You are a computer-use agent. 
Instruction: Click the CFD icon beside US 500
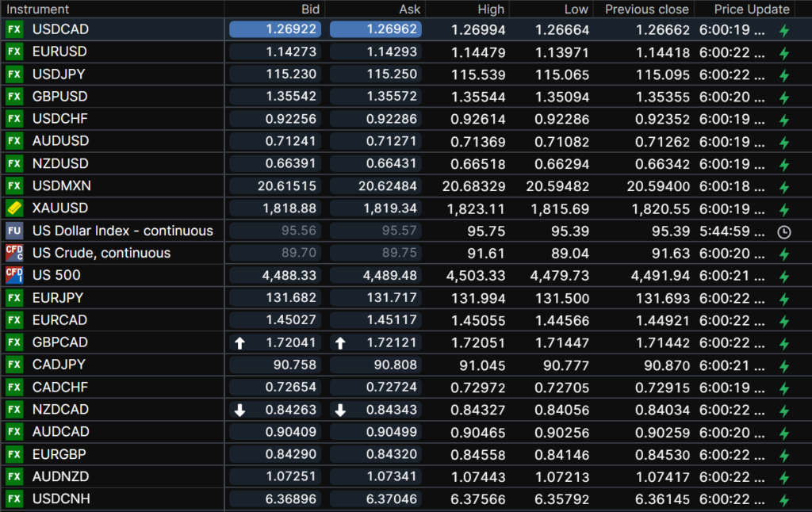(x=14, y=275)
